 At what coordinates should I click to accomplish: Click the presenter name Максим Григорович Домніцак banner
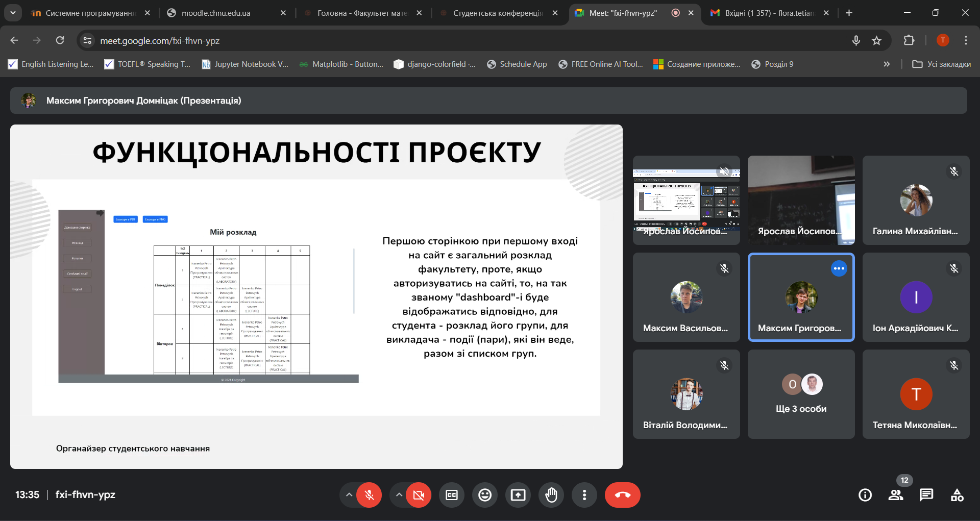coord(488,101)
